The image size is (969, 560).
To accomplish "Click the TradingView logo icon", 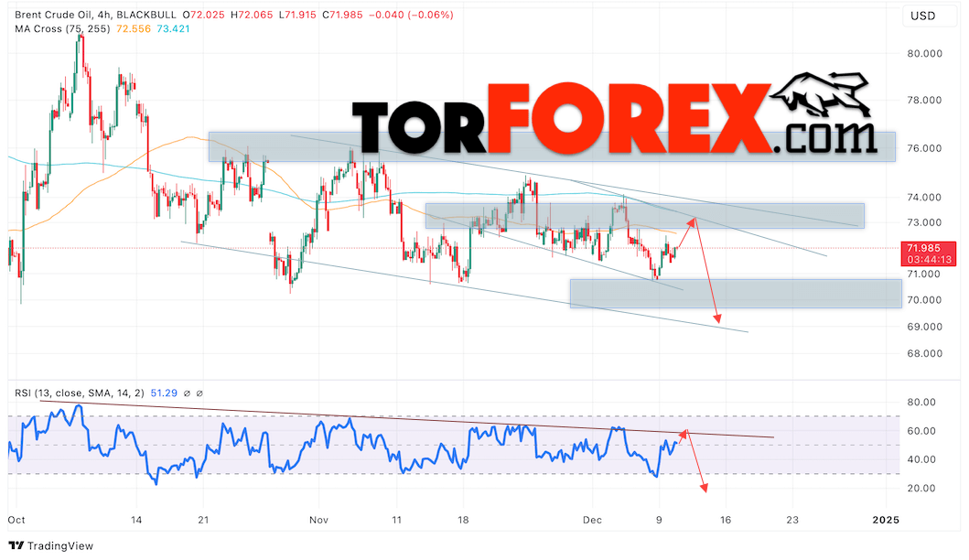I will [16, 545].
